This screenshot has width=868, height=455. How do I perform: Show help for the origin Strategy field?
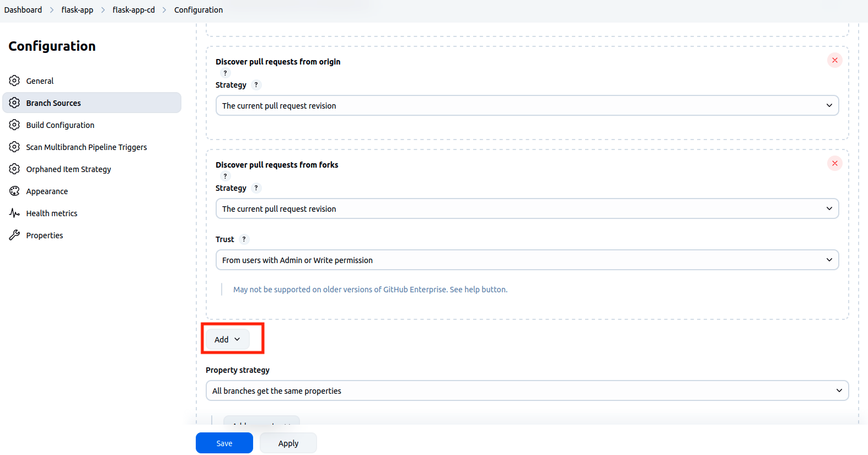[x=256, y=85]
